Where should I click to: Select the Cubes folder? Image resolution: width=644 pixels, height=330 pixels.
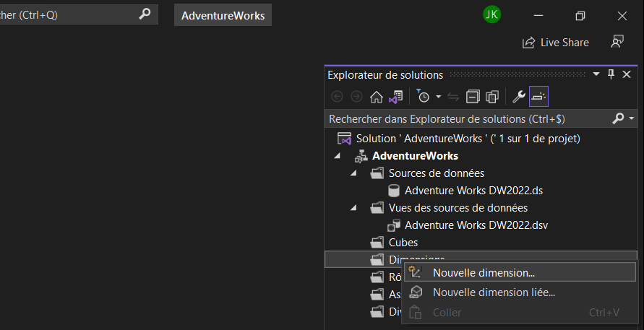point(403,243)
